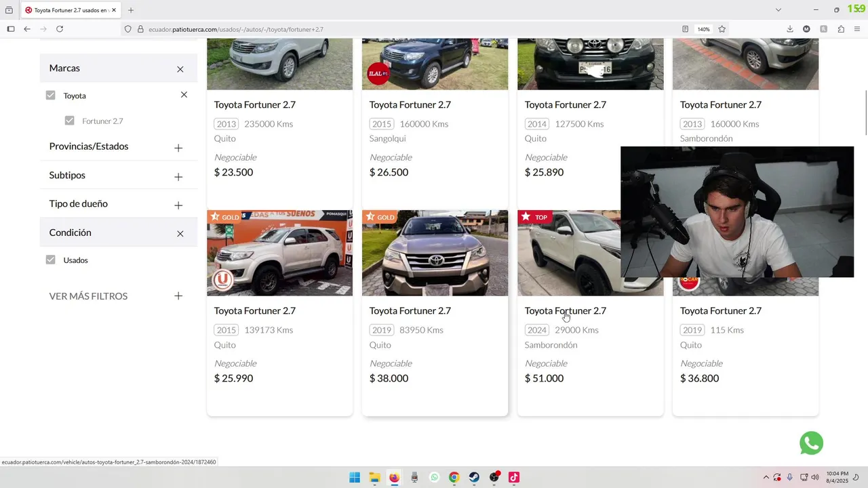This screenshot has width=868, height=488.
Task: Collapse the Marcas filter section
Action: pos(180,69)
